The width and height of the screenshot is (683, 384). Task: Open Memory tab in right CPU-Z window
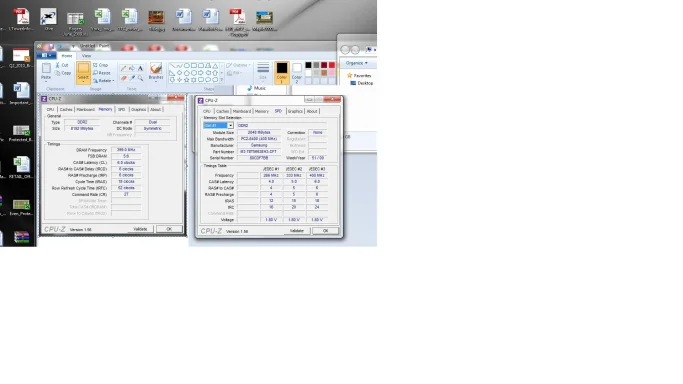pos(261,111)
